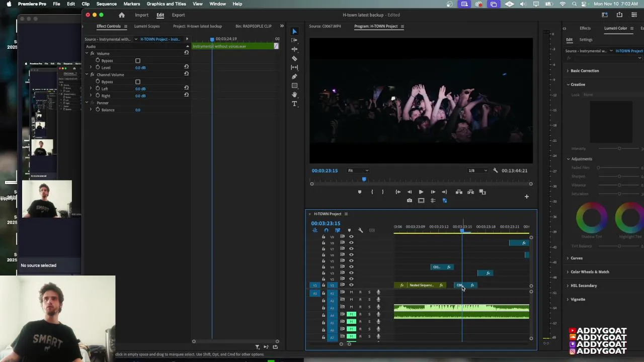Mark In point in Program monitor

tap(372, 192)
